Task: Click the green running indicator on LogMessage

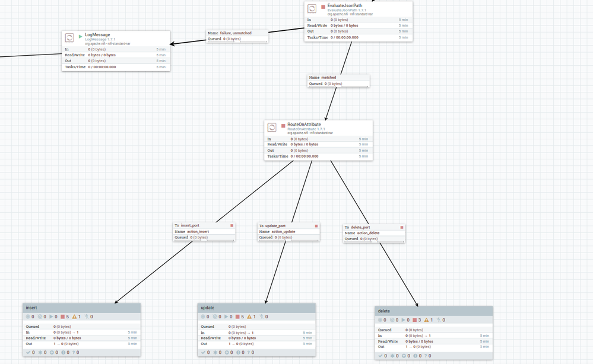Action: (80, 37)
